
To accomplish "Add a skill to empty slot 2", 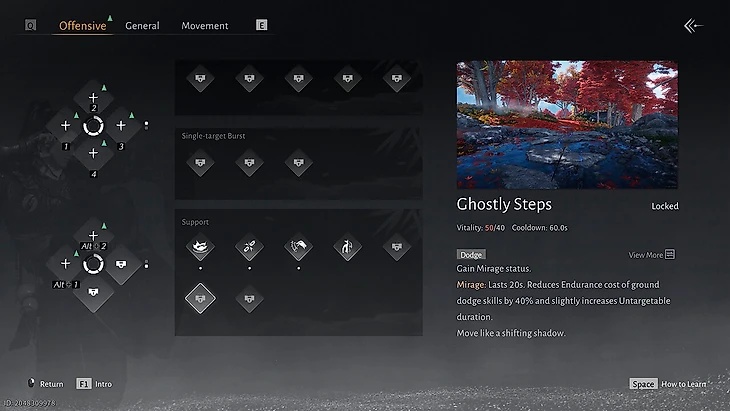I will pos(93,97).
